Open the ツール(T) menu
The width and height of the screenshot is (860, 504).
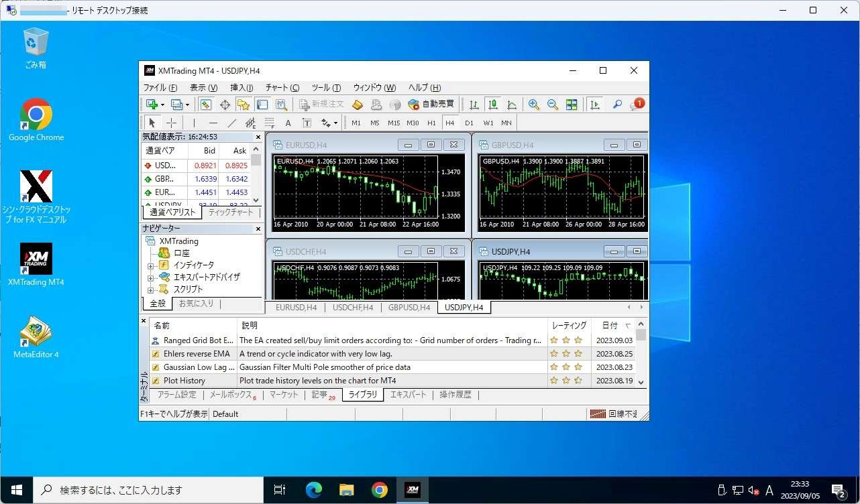[326, 88]
